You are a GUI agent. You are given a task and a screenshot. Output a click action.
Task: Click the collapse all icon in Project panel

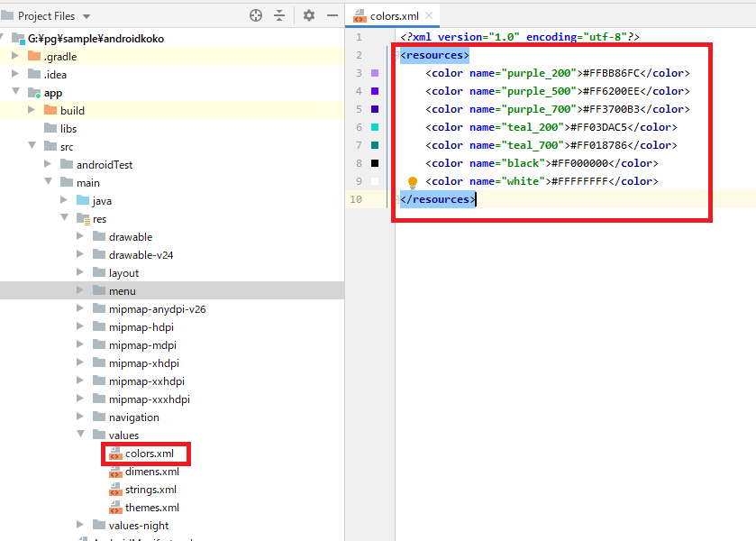click(279, 15)
